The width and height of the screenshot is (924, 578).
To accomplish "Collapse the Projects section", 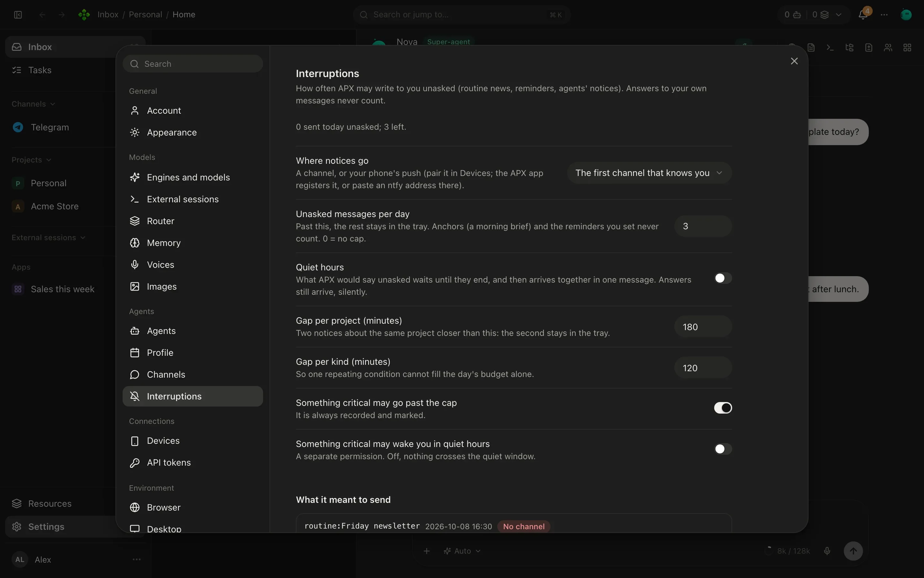I will (x=32, y=160).
